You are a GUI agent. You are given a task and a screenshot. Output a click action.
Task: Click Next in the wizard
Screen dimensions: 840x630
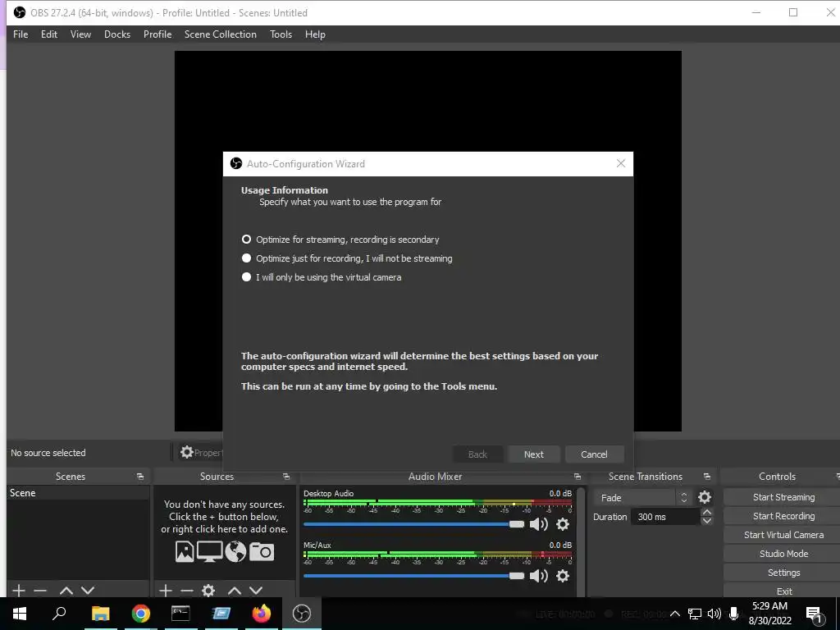[x=534, y=454]
